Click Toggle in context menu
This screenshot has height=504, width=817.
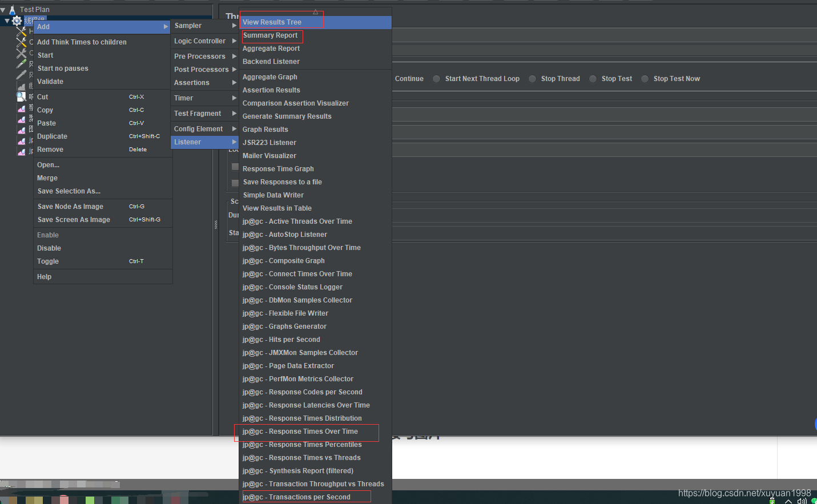tap(103, 261)
